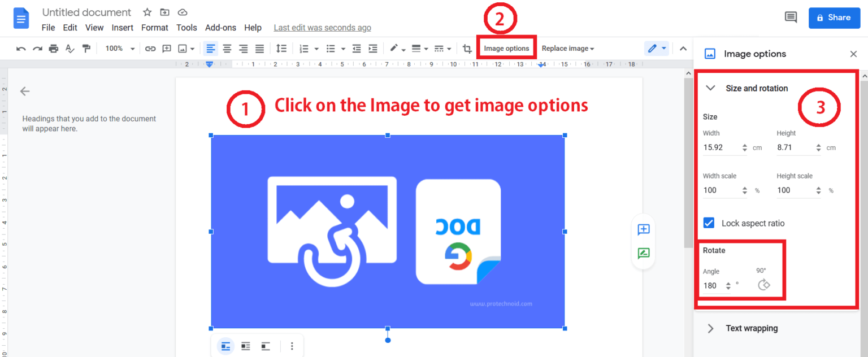The image size is (868, 357).
Task: Select the Wrap text option
Action: click(x=245, y=346)
